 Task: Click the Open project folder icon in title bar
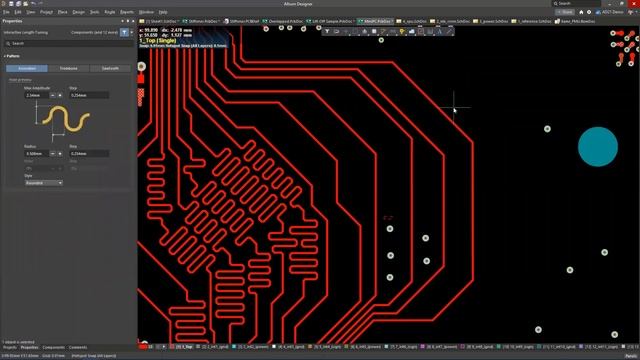25,4
